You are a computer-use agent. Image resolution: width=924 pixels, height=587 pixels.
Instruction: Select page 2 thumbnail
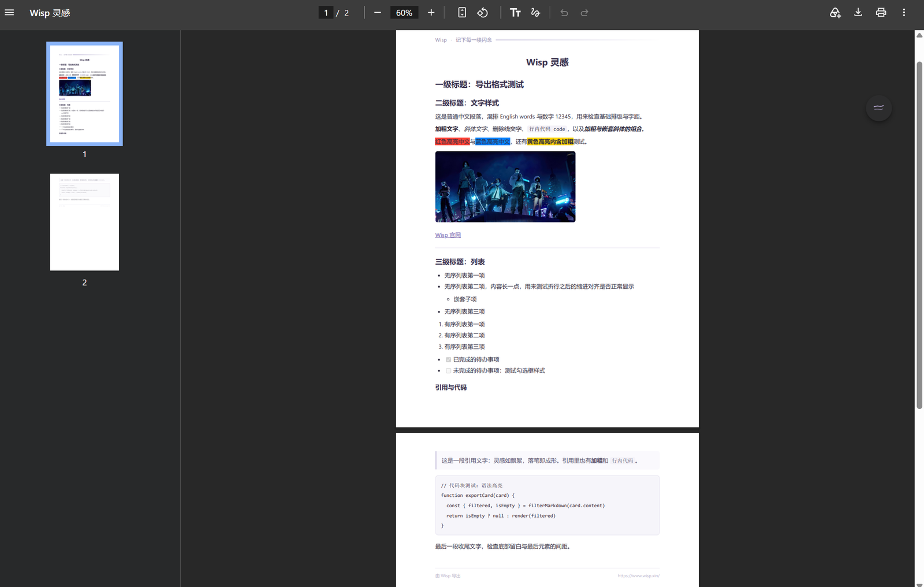84,222
